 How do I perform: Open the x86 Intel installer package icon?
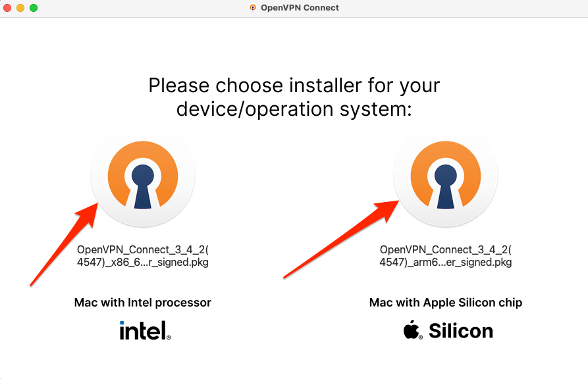pyautogui.click(x=143, y=176)
